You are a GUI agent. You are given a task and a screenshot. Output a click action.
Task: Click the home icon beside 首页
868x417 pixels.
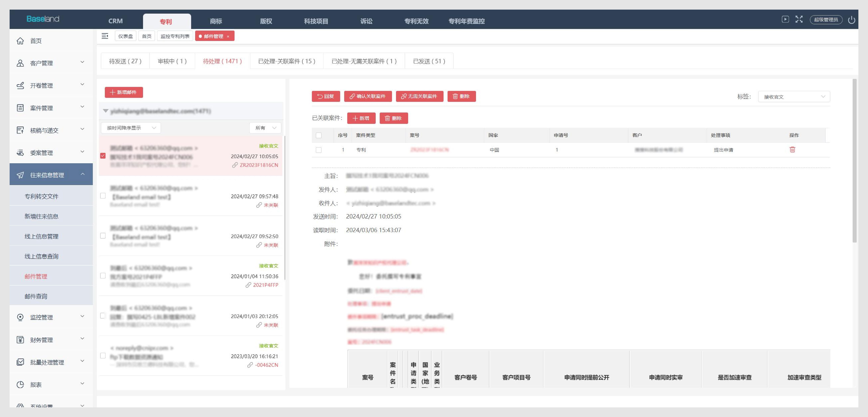20,41
